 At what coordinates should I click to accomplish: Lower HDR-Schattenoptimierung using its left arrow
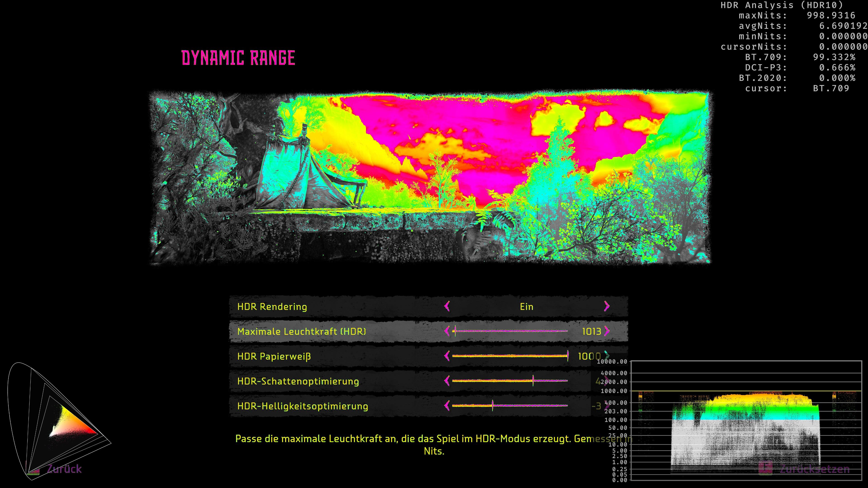(447, 381)
